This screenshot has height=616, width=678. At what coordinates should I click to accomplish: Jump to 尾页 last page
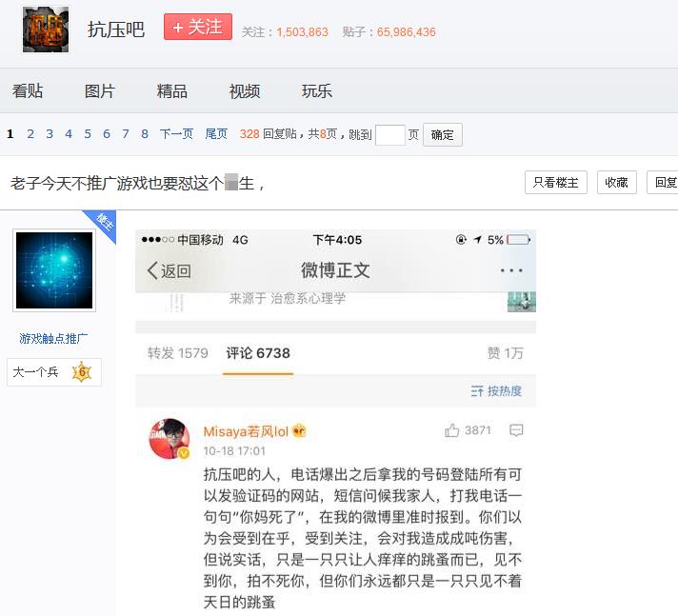click(x=216, y=134)
